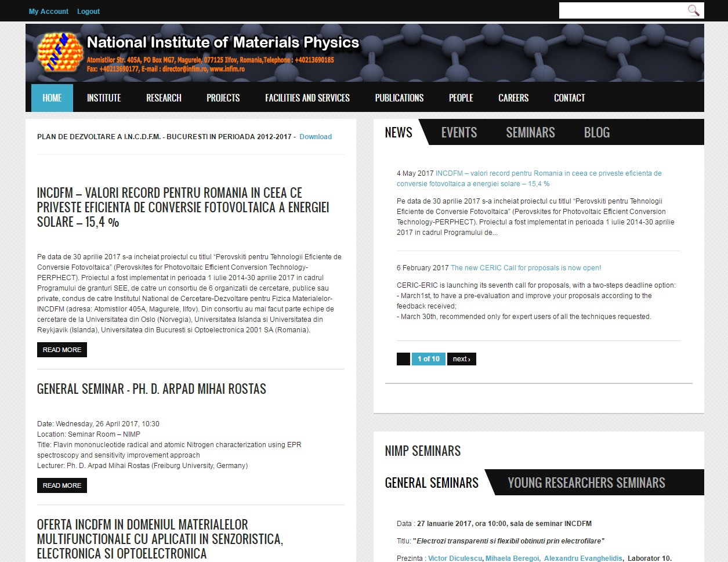
Task: Click the National Institute of Materials Physics title
Action: click(x=223, y=42)
